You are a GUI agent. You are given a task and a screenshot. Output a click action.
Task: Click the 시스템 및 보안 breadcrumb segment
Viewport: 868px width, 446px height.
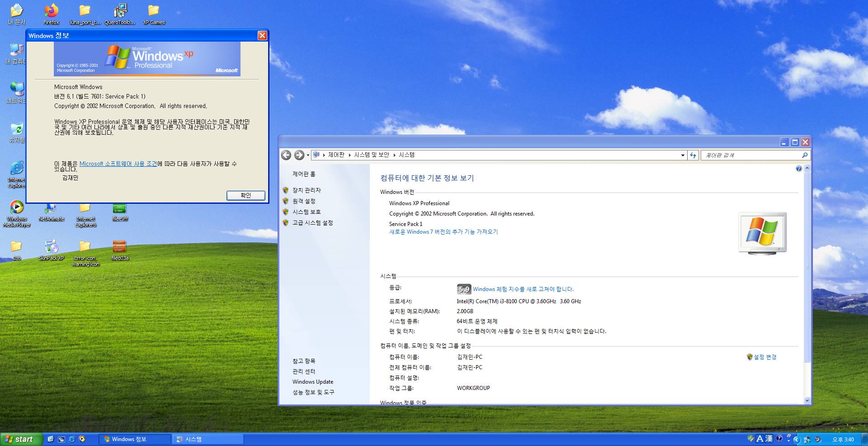coord(372,155)
